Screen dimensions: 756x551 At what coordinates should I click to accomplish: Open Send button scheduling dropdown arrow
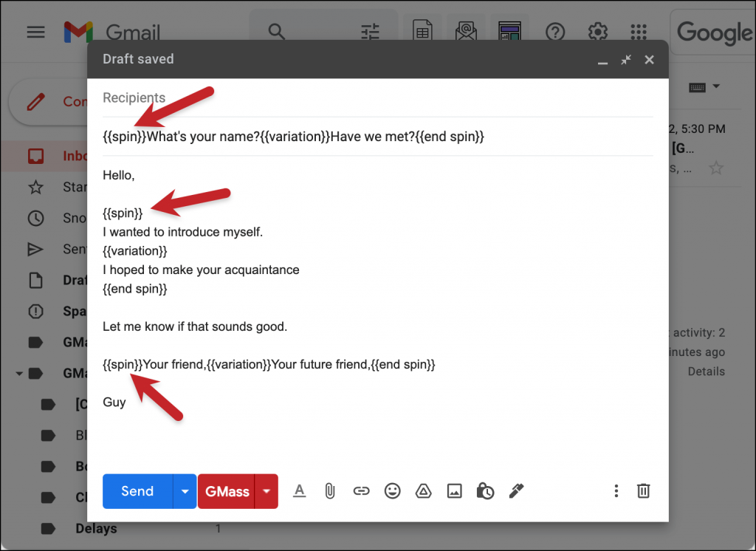pos(185,490)
